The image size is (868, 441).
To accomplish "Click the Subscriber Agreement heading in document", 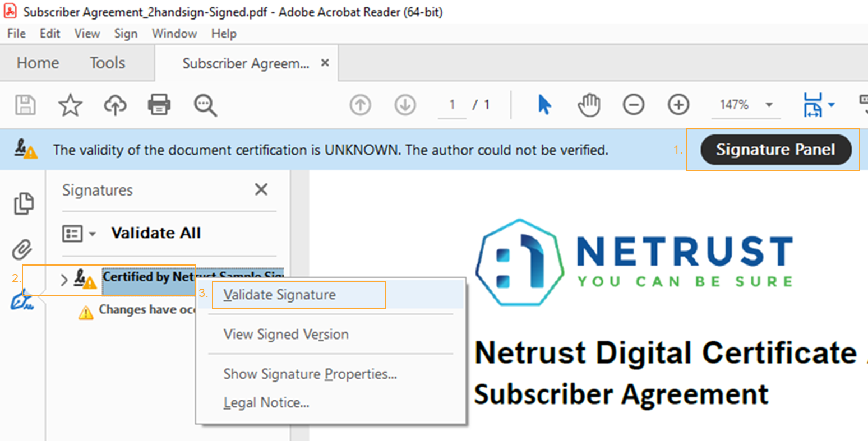I will pos(621,394).
